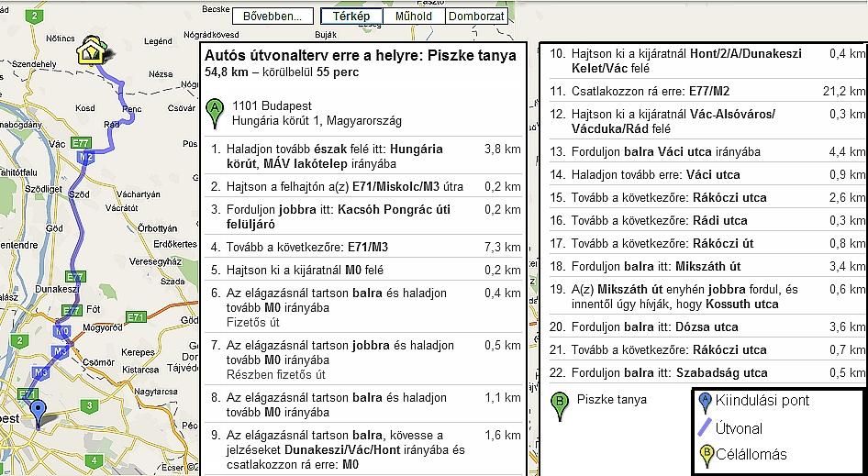This screenshot has width=868, height=476.
Task: Click the E71 road shield near Mogyoród
Action: (x=136, y=317)
